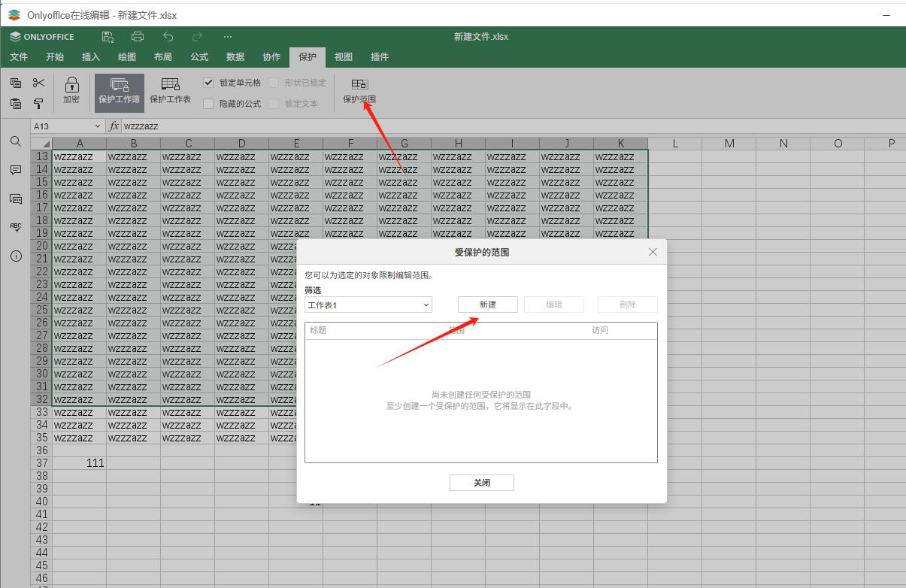Click the save icon in the title bar
This screenshot has width=906, height=588.
coord(108,36)
